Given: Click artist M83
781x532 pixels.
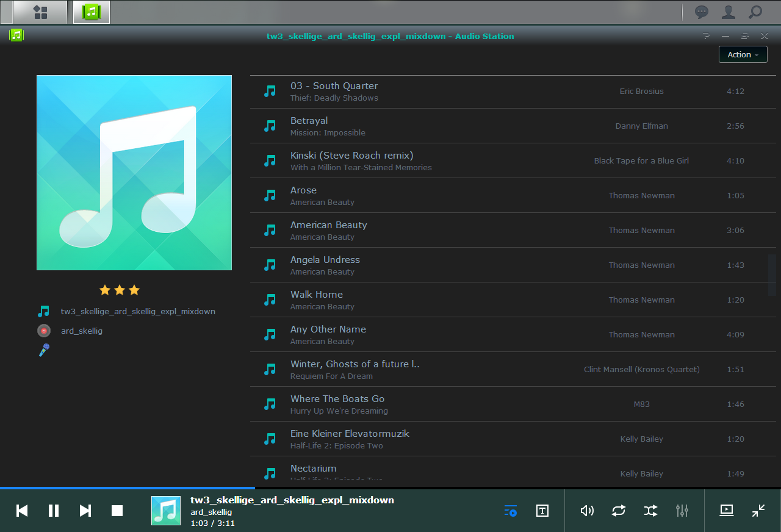Looking at the screenshot, I should point(642,404).
